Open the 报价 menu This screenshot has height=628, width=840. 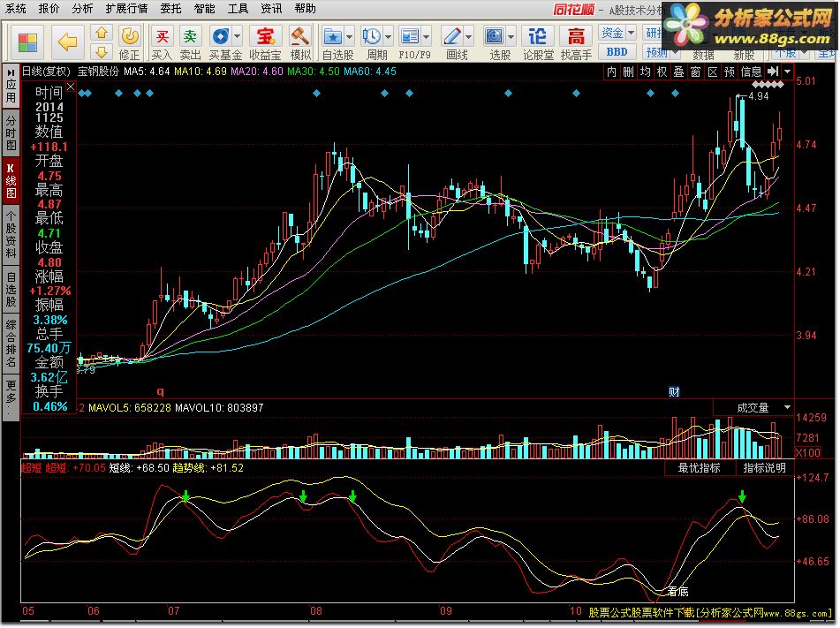(49, 9)
